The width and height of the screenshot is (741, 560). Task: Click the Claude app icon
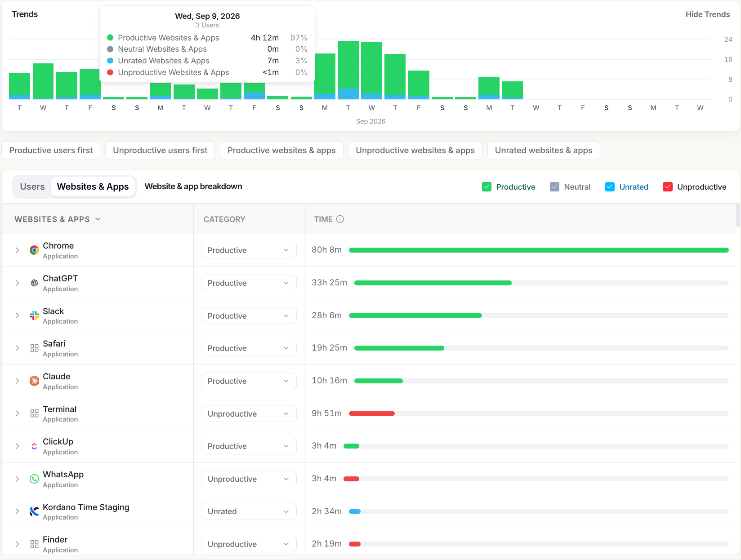[34, 381]
